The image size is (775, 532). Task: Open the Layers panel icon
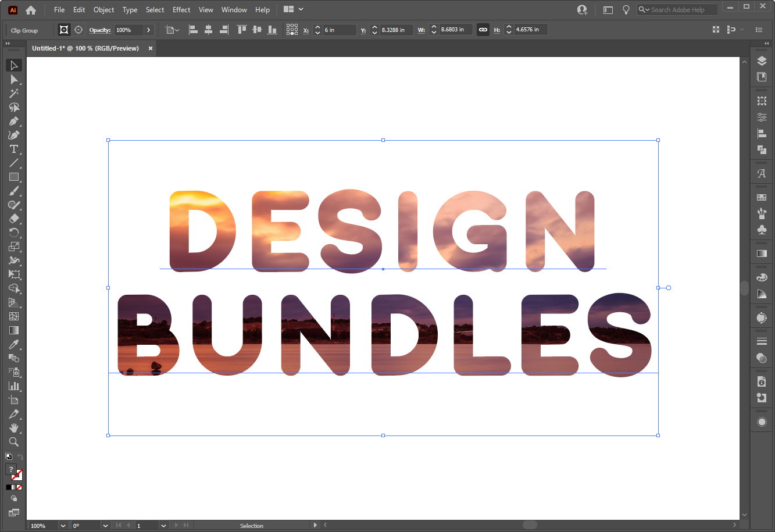[762, 62]
